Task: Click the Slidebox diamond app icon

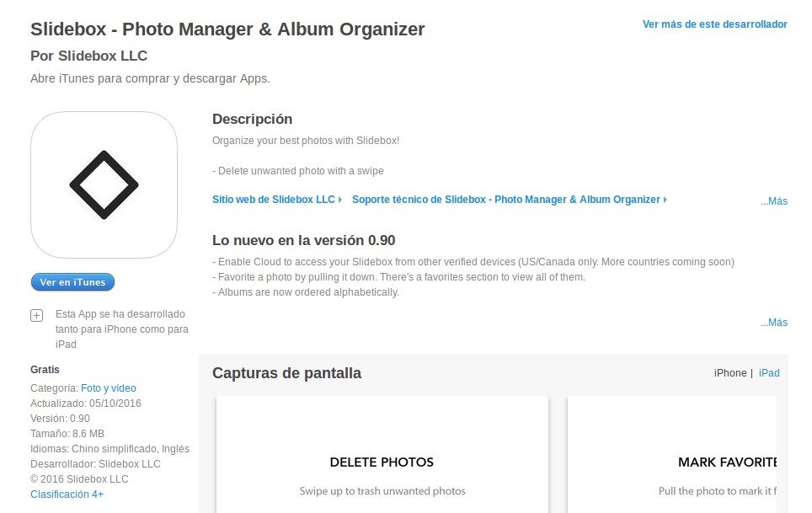Action: click(x=104, y=184)
